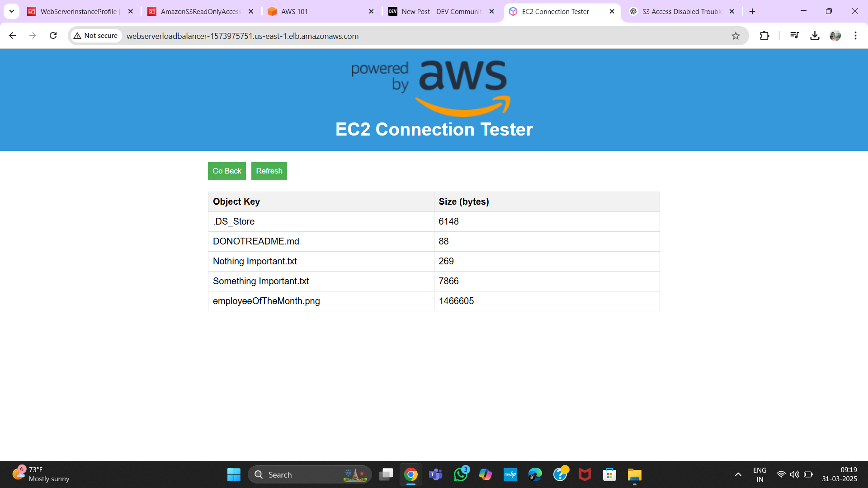Click the taskbar Search box
The height and width of the screenshot is (488, 868).
310,474
